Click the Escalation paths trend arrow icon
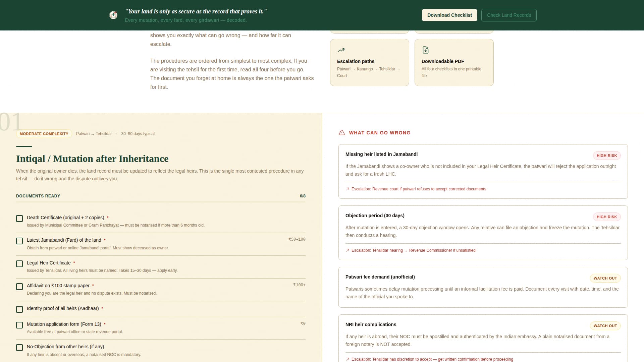The height and width of the screenshot is (362, 644). coord(341,50)
